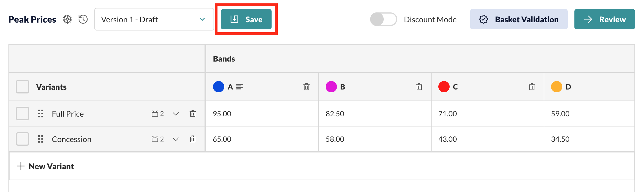The width and height of the screenshot is (644, 192).
Task: Edit Full Price band D value 59.00
Action: [x=589, y=114]
